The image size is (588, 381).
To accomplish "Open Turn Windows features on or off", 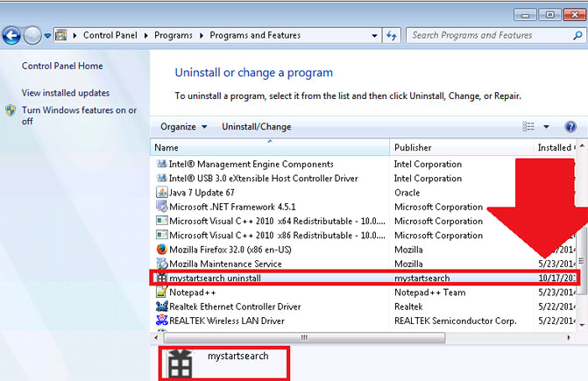I will (79, 116).
